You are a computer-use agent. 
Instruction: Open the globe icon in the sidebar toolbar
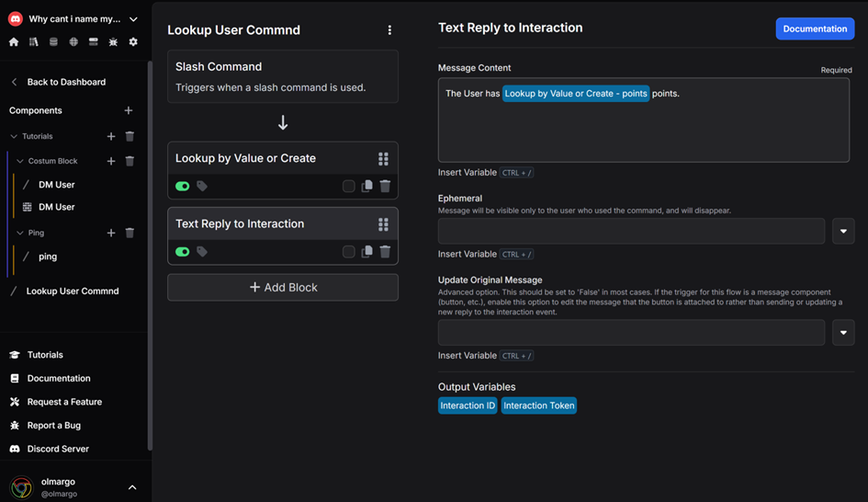tap(73, 42)
